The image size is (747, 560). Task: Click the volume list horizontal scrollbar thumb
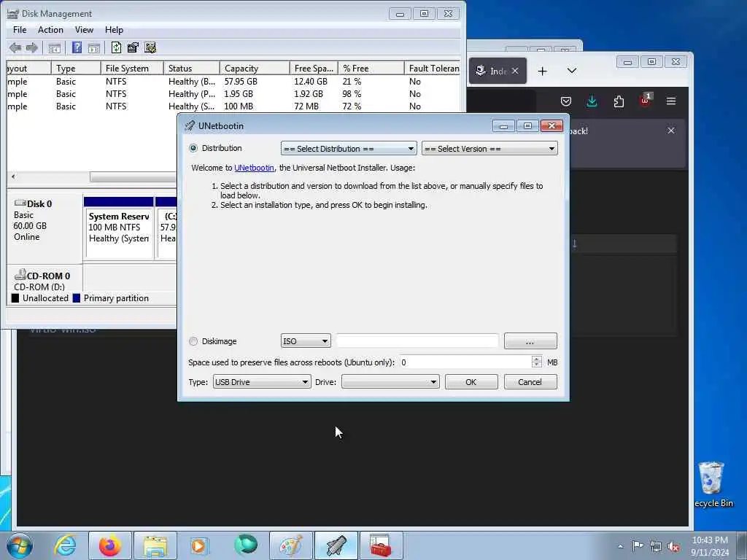[x=133, y=176]
